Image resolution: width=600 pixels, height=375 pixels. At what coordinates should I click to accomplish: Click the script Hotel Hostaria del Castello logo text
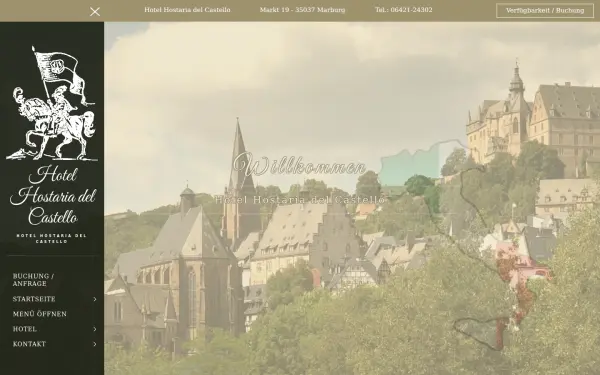pyautogui.click(x=53, y=196)
